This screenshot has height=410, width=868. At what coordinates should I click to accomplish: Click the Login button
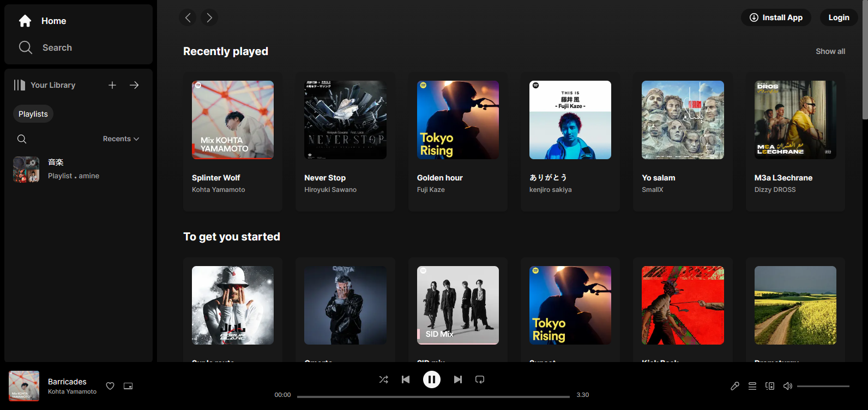839,17
